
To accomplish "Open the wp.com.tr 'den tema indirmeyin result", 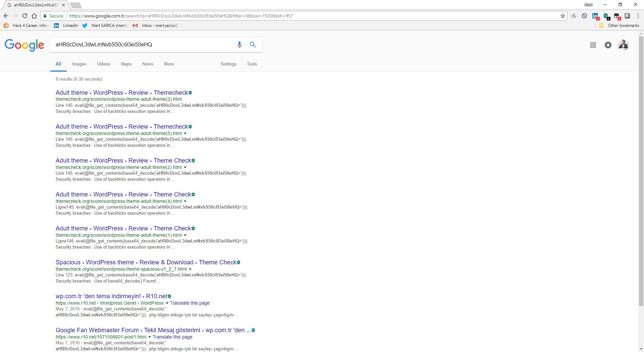I will [x=111, y=296].
